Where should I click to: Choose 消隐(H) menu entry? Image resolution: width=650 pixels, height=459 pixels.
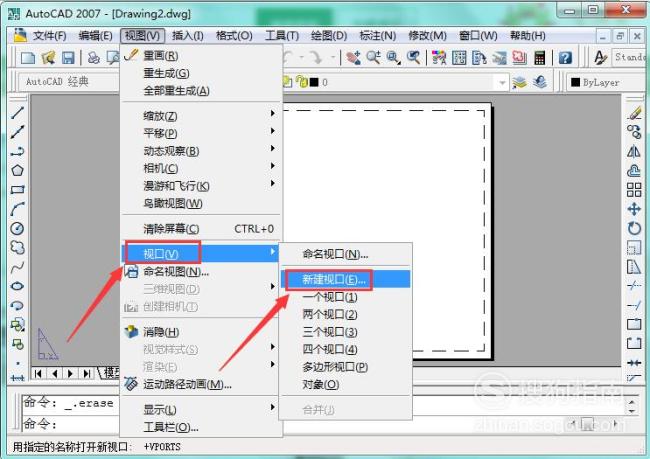point(202,332)
